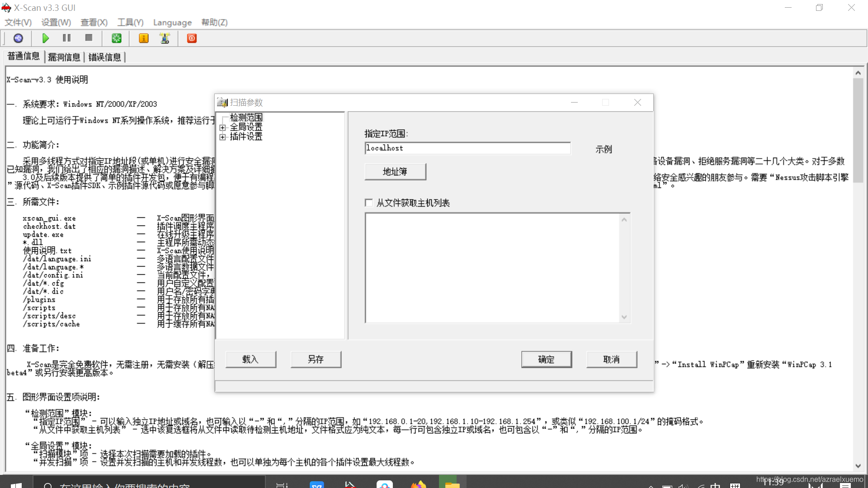
Task: Click the text checkhost.dat in the file list
Action: (49, 226)
